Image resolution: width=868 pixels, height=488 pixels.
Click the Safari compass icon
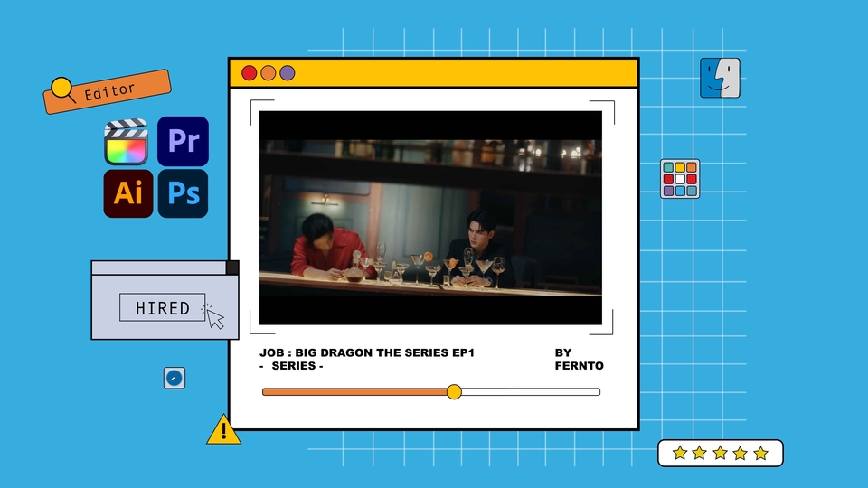[x=175, y=378]
